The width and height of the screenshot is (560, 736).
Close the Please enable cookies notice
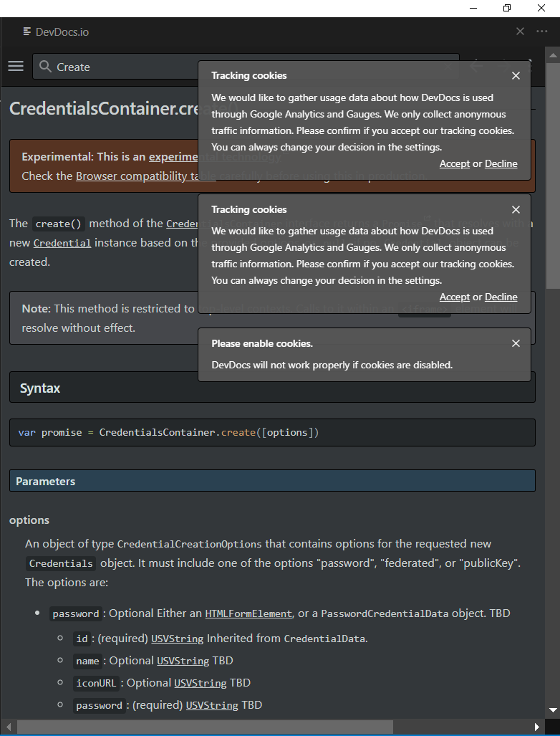click(x=516, y=343)
